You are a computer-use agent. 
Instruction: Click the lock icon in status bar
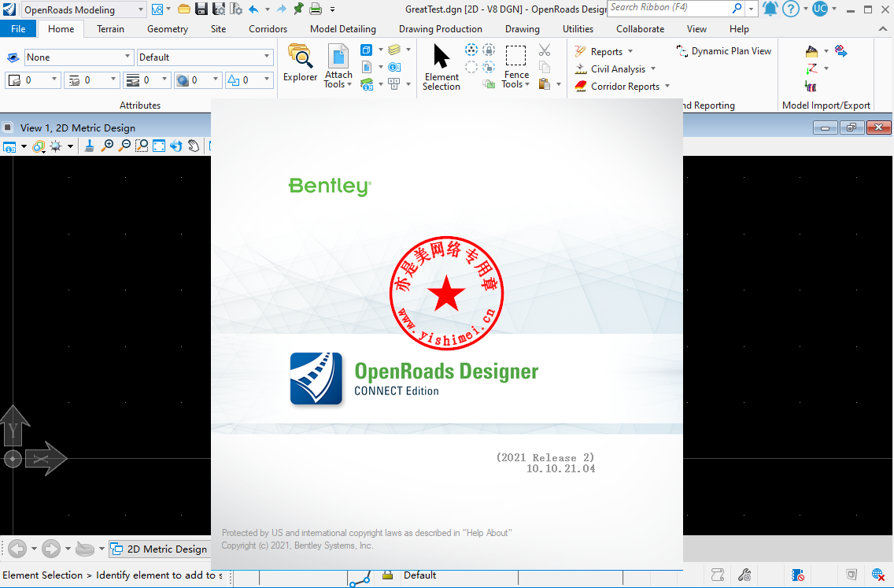point(388,575)
